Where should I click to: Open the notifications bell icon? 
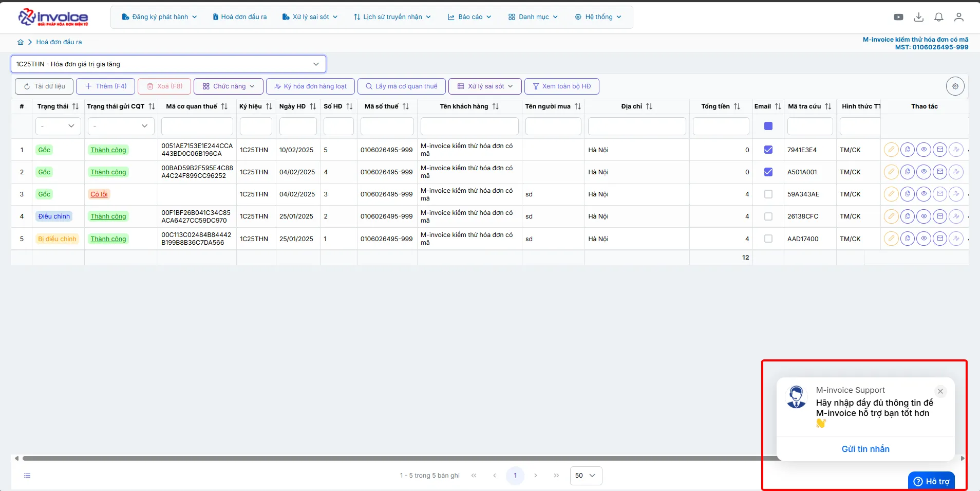click(938, 17)
